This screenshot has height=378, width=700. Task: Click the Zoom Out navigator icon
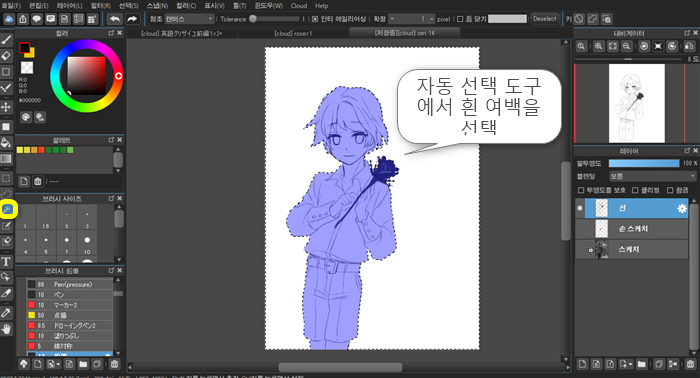point(627,46)
